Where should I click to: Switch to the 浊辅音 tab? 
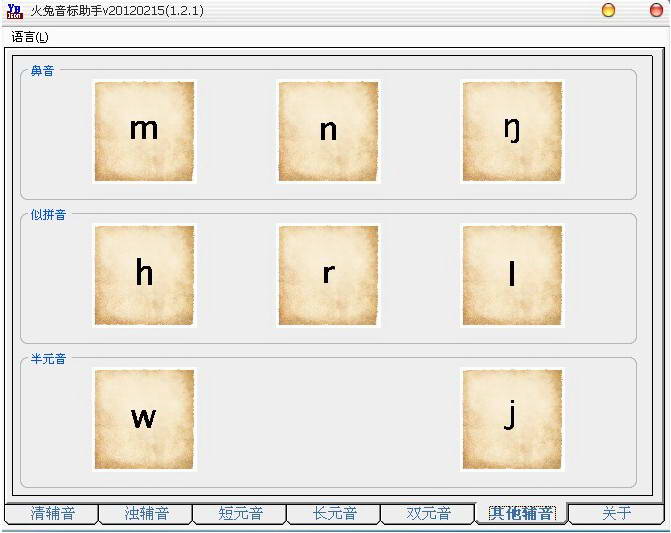(146, 514)
